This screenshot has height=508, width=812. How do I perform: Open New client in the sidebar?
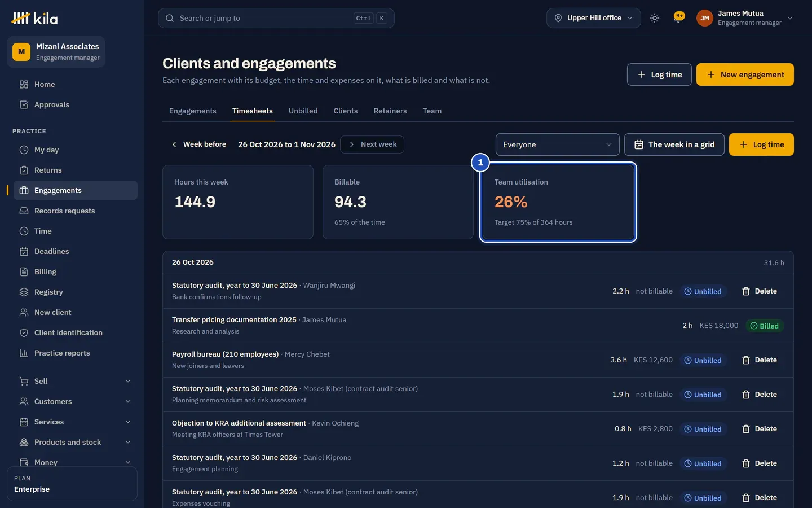[x=76, y=313]
